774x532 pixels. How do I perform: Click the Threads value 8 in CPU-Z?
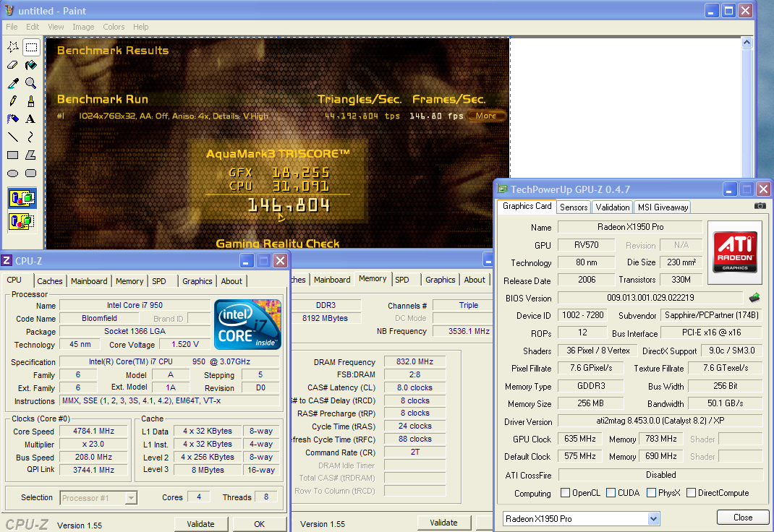(266, 497)
